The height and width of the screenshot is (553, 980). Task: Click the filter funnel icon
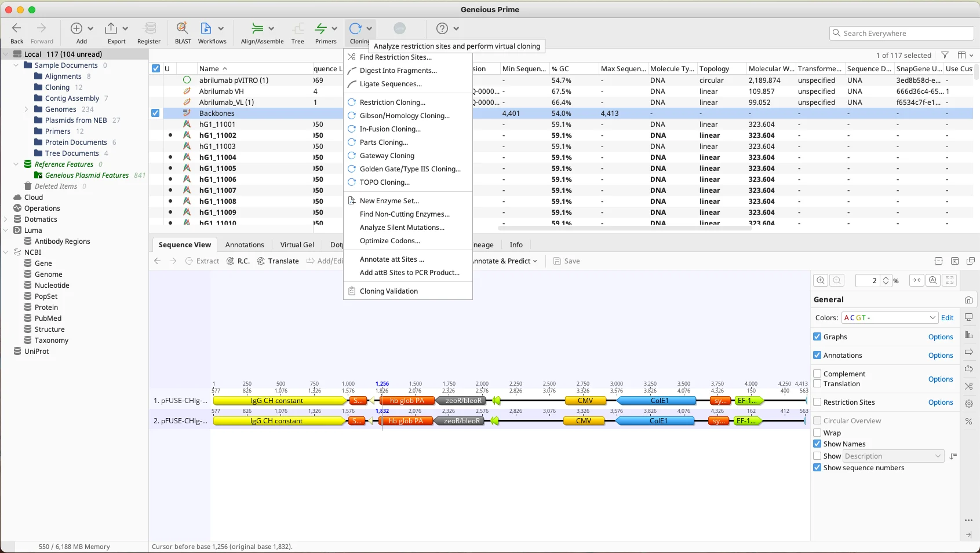coord(945,55)
